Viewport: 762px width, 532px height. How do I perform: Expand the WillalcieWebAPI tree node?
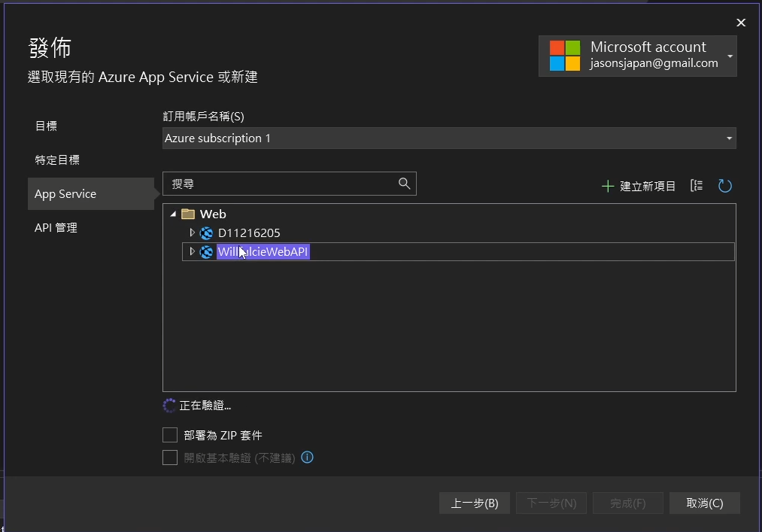click(x=192, y=251)
